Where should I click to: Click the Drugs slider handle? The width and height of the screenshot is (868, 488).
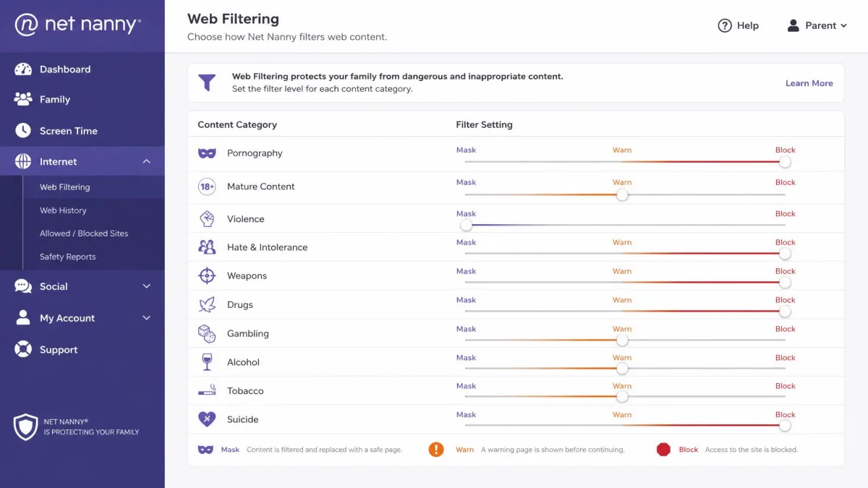click(x=785, y=312)
